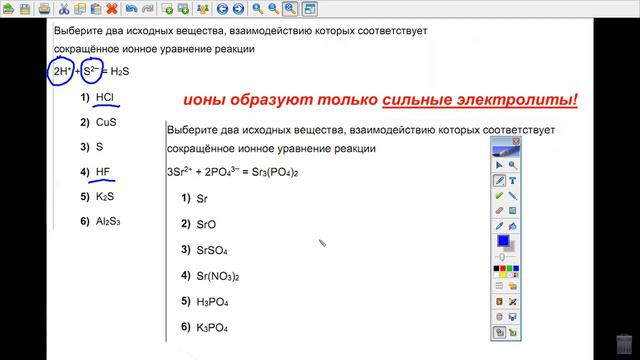Choose the yellow color swatch
Image resolution: width=640 pixels, height=360 pixels.
503,275
